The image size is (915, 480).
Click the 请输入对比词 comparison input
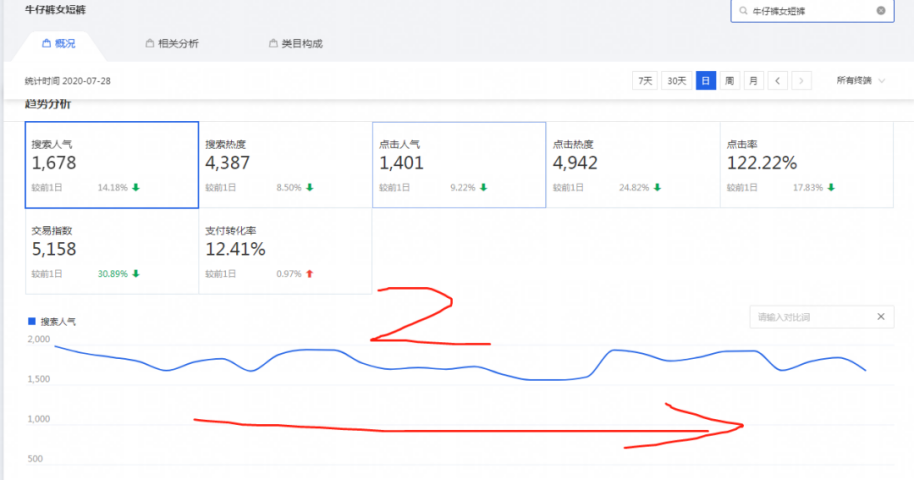822,317
